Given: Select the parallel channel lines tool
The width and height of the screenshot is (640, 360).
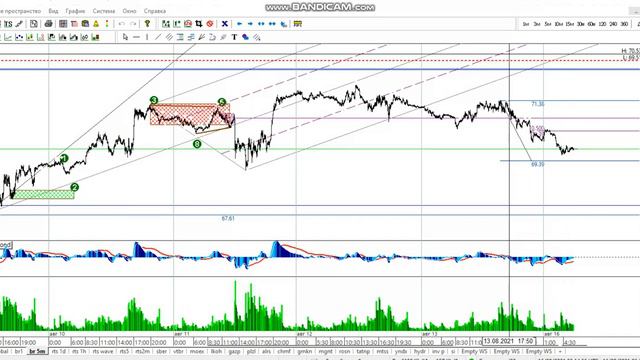Looking at the screenshot, I should point(169,37).
